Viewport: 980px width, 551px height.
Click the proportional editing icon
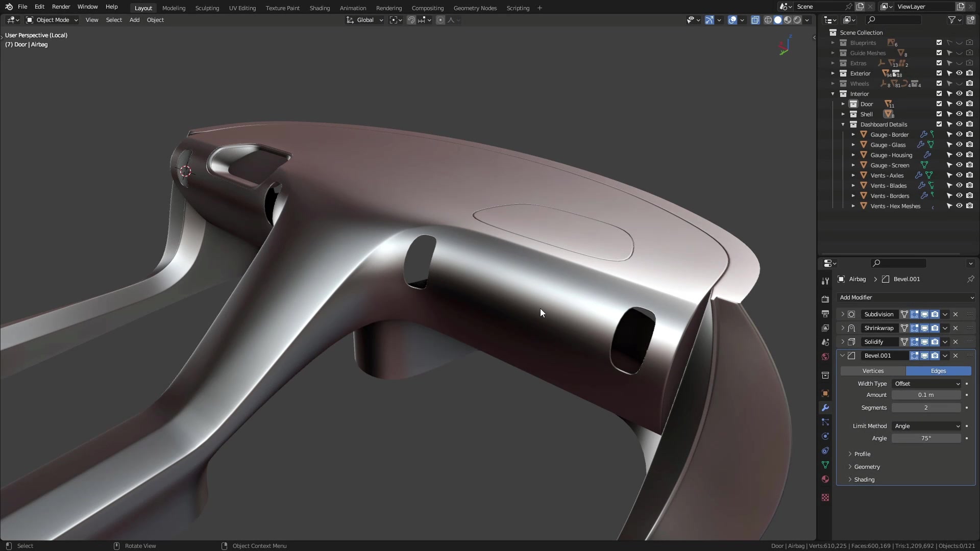pos(440,20)
